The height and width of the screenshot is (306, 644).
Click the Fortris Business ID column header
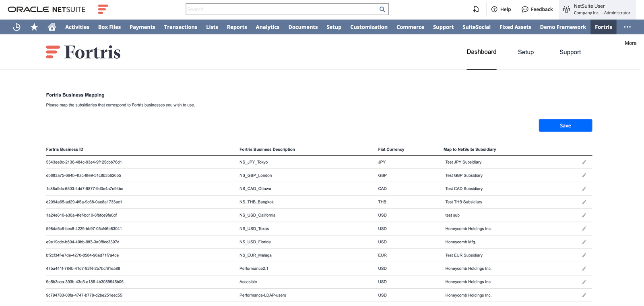point(65,149)
